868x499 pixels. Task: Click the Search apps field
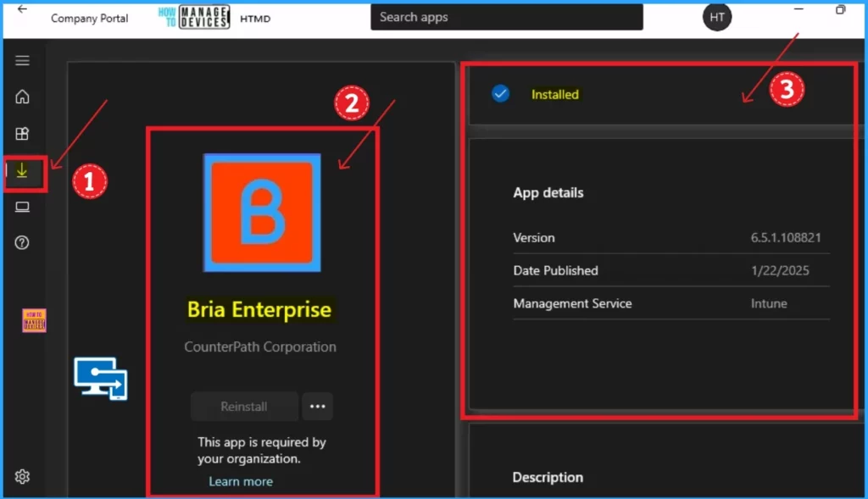pyautogui.click(x=506, y=17)
